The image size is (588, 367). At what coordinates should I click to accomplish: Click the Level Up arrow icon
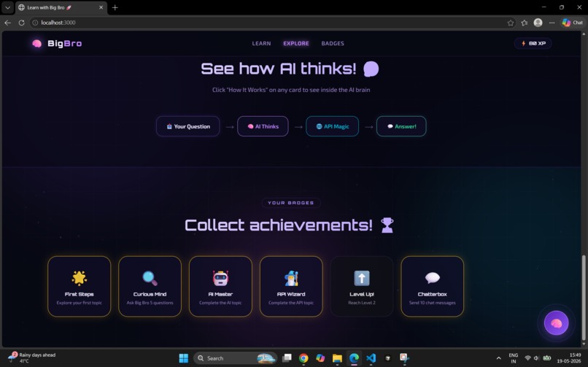[x=362, y=278]
